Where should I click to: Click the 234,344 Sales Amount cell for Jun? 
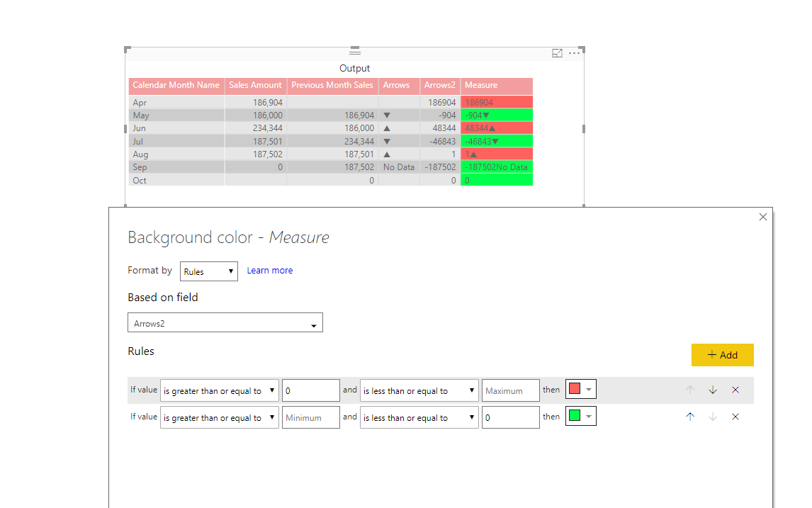(x=255, y=128)
